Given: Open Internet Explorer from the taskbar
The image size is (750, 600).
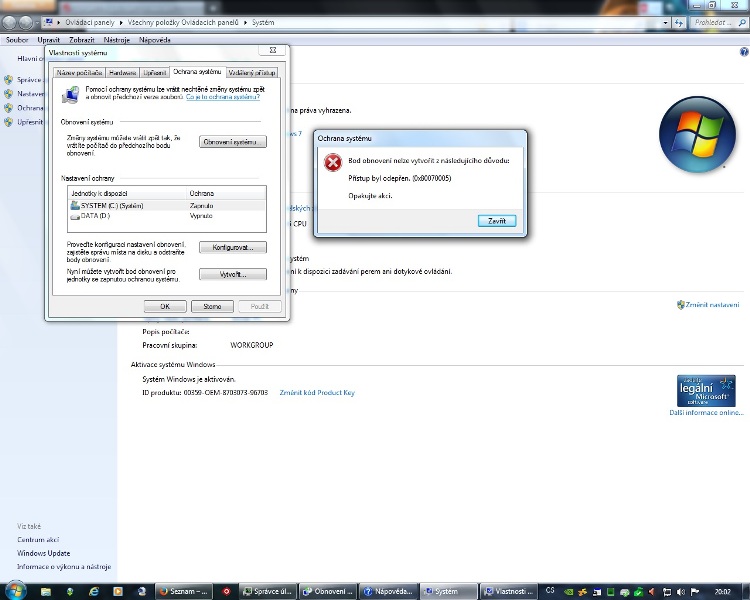Looking at the screenshot, I should tap(93, 591).
